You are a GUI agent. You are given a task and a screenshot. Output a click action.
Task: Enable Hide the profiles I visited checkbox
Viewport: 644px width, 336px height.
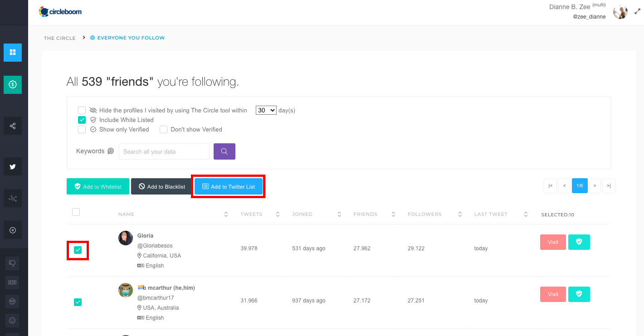click(x=82, y=110)
